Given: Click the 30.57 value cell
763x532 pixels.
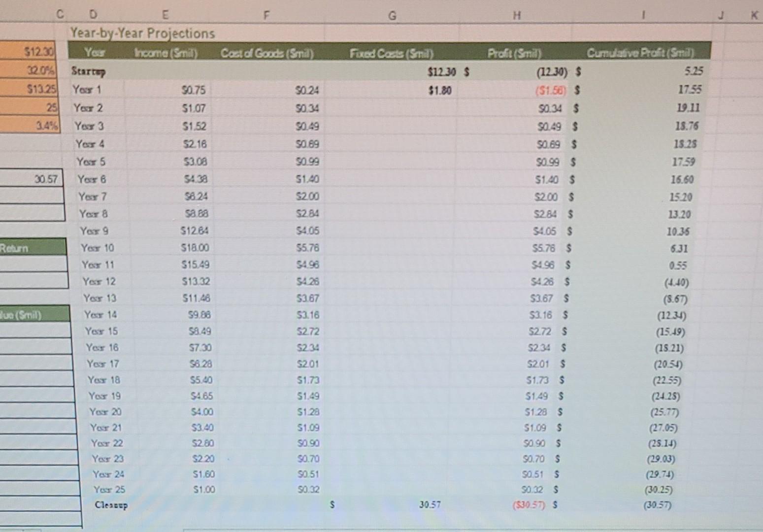Looking at the screenshot, I should point(47,178).
